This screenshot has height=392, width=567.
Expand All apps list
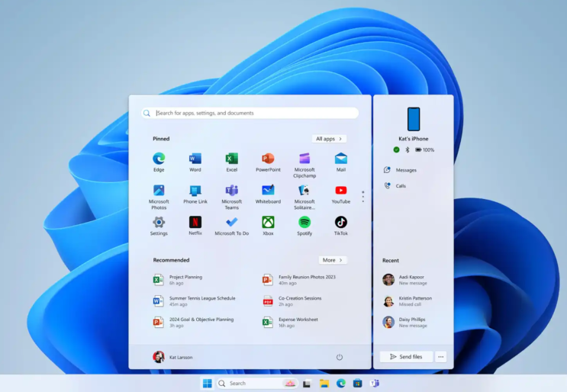(329, 139)
